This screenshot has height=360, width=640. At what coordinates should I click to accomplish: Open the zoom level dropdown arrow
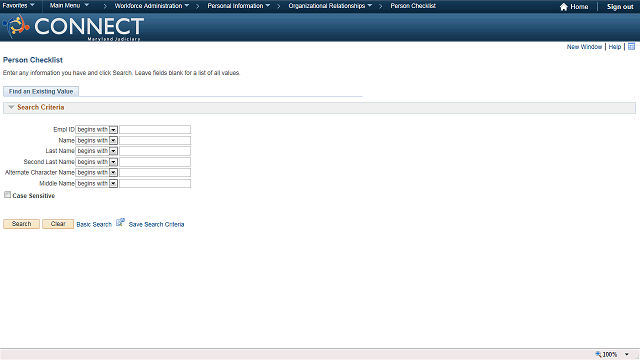627,354
